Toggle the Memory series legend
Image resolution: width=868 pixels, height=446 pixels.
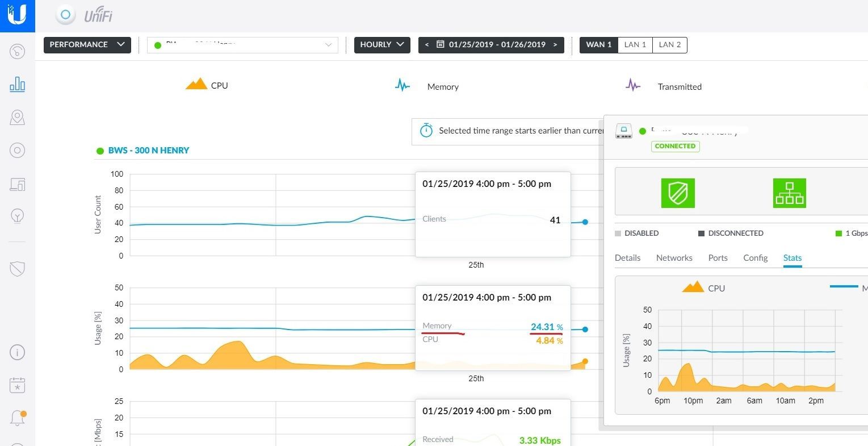[x=427, y=86]
